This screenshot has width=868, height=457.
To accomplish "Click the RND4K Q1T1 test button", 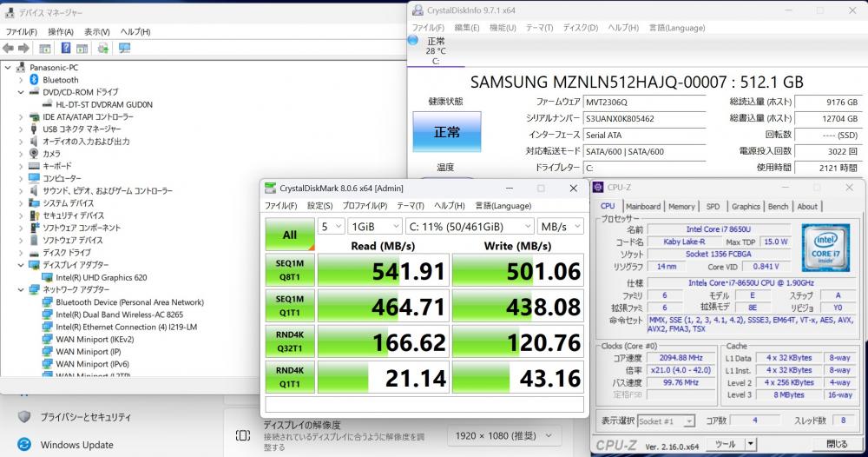I will click(x=290, y=377).
